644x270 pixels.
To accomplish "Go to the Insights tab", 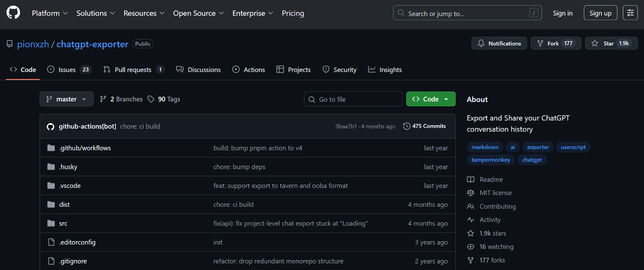I will click(x=385, y=70).
